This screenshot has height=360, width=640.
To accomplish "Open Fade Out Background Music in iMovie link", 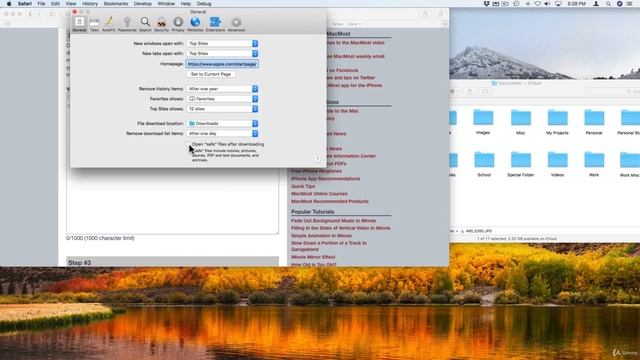I will (x=333, y=220).
